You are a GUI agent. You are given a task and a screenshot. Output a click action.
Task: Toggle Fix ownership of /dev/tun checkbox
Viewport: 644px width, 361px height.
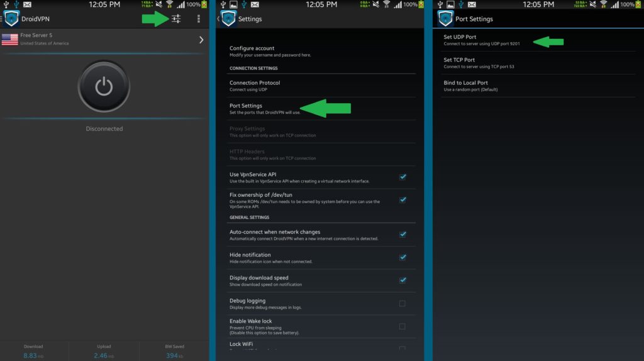coord(402,200)
